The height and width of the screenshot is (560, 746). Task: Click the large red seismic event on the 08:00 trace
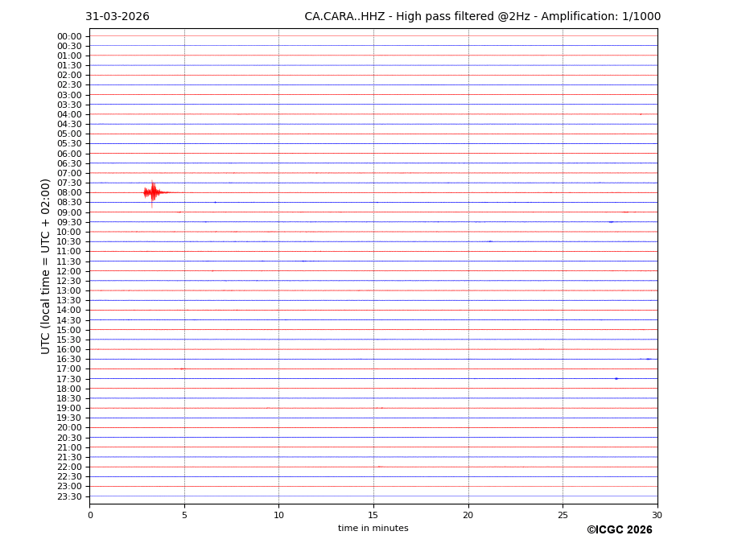click(152, 192)
